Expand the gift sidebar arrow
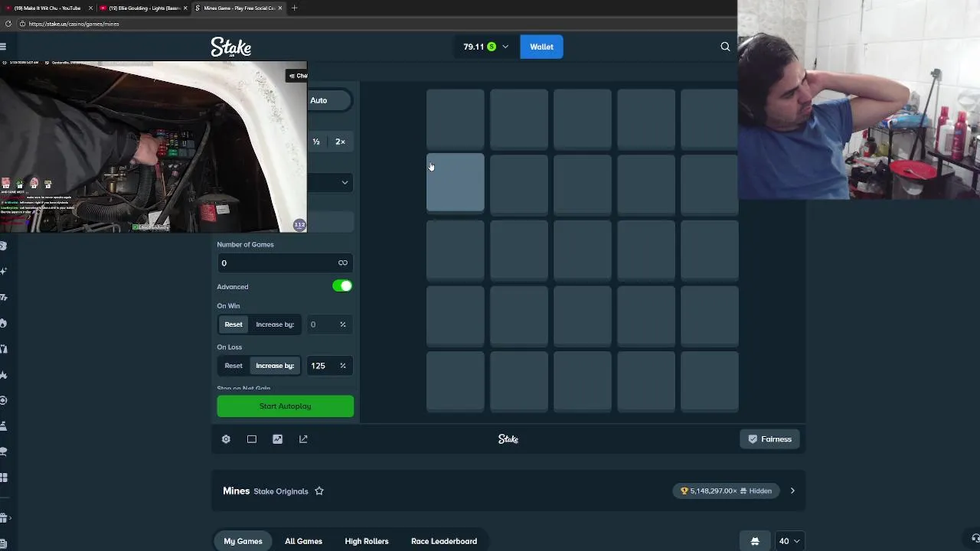 pos(9,518)
